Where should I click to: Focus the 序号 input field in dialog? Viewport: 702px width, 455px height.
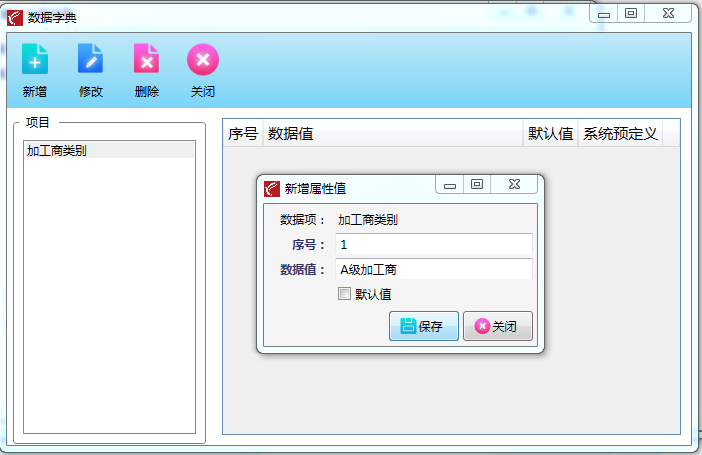(x=433, y=245)
